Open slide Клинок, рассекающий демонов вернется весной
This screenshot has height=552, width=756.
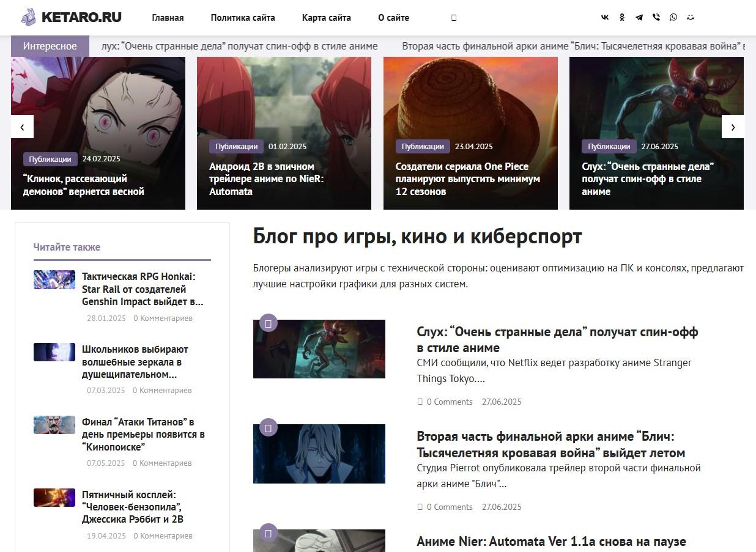pos(84,185)
